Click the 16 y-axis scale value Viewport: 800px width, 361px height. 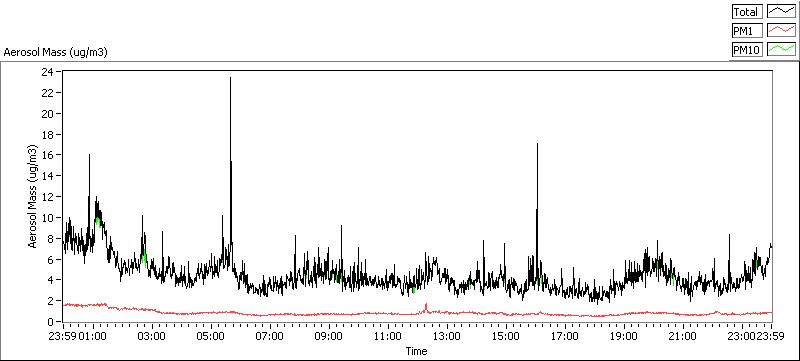[48, 155]
